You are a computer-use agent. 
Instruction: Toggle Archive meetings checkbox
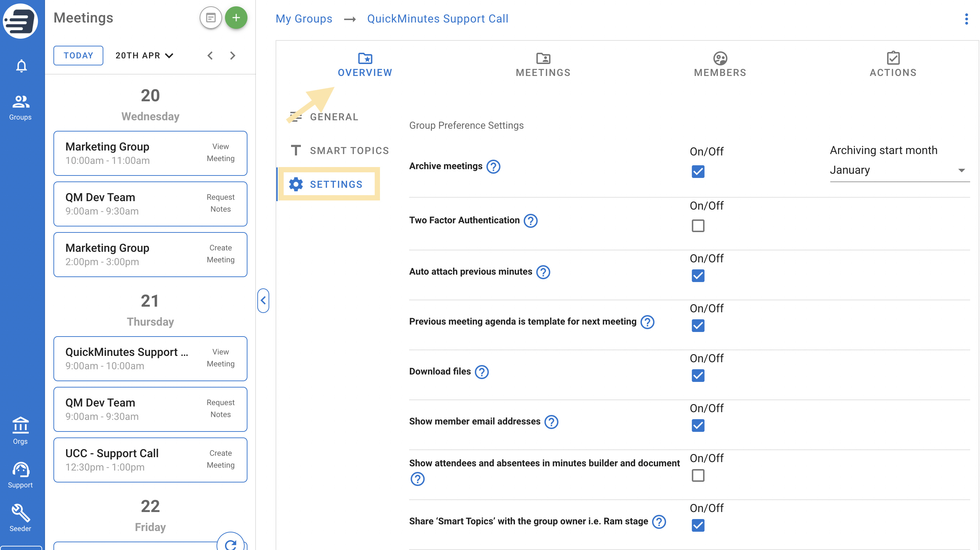[x=698, y=172]
